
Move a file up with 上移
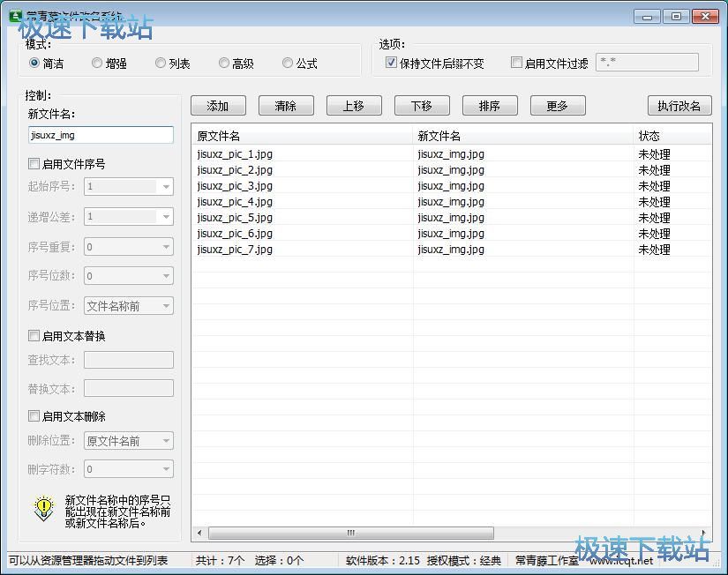pyautogui.click(x=353, y=105)
